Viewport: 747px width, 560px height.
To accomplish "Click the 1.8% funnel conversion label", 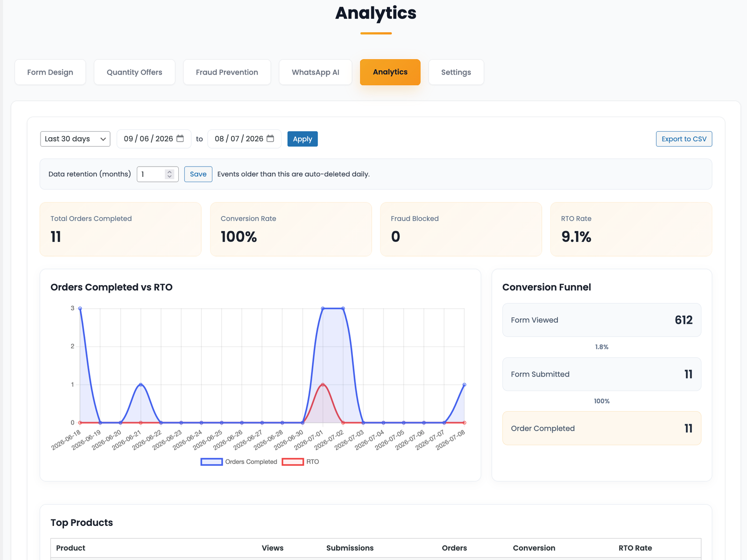I will [602, 347].
